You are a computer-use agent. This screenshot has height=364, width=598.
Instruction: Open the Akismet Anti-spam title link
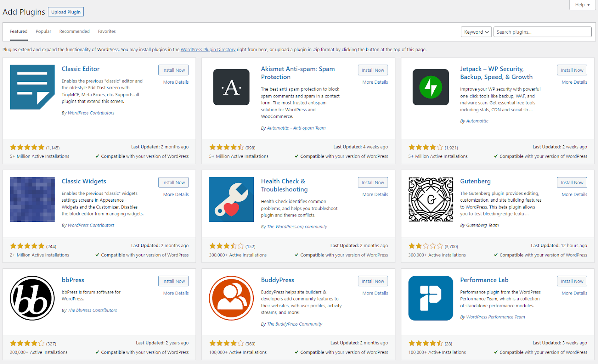[298, 73]
